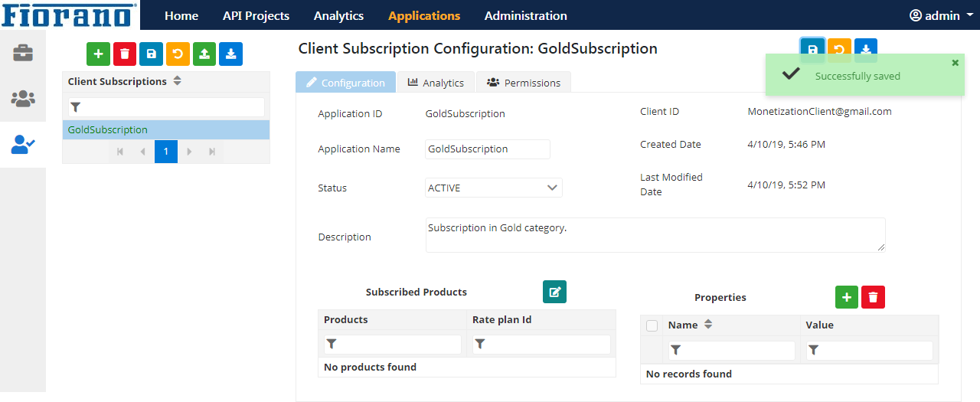The width and height of the screenshot is (980, 402).
Task: Switch to the Analytics tab
Action: 436,83
